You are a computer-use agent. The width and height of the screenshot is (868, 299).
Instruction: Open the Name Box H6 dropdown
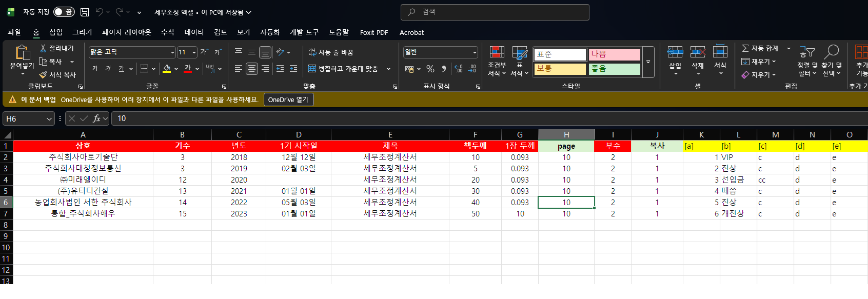49,118
